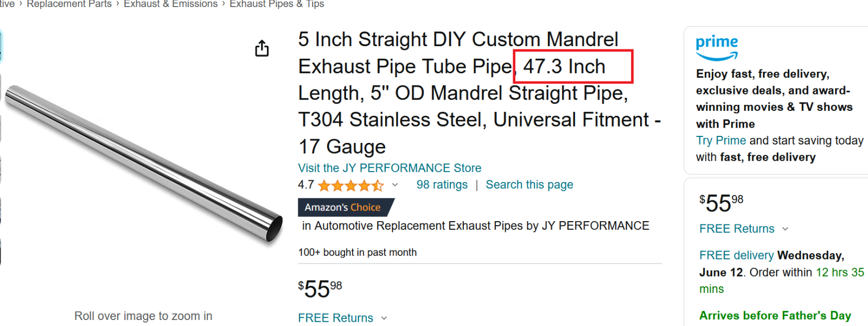This screenshot has height=326, width=868.
Task: Expand FREE Returns chevron in the buy box
Action: click(x=785, y=229)
